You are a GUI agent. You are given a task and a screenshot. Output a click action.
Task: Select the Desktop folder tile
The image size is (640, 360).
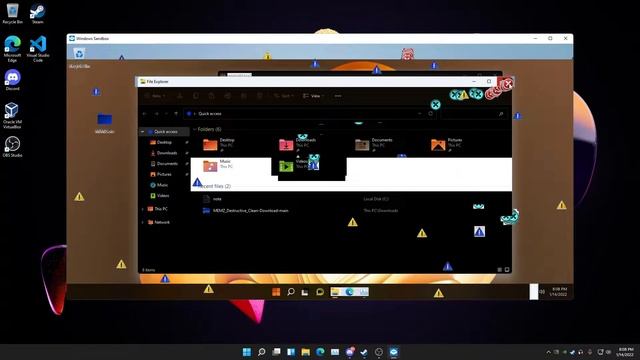tap(219, 144)
